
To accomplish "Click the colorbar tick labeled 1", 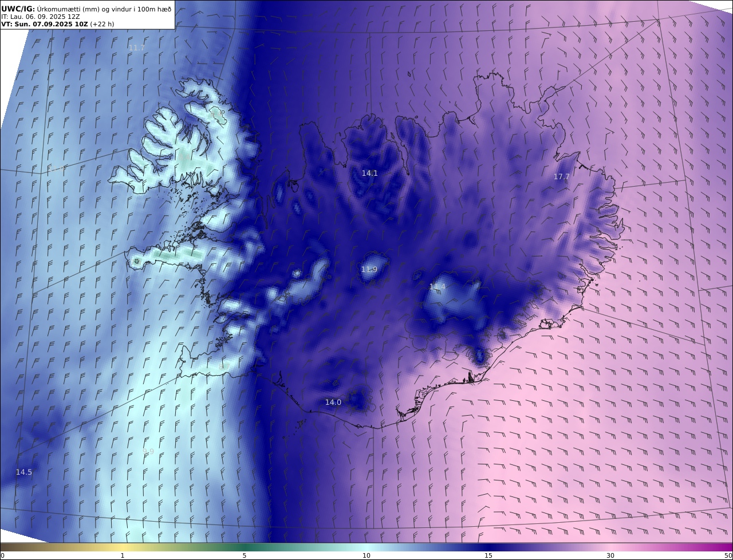I will [123, 555].
